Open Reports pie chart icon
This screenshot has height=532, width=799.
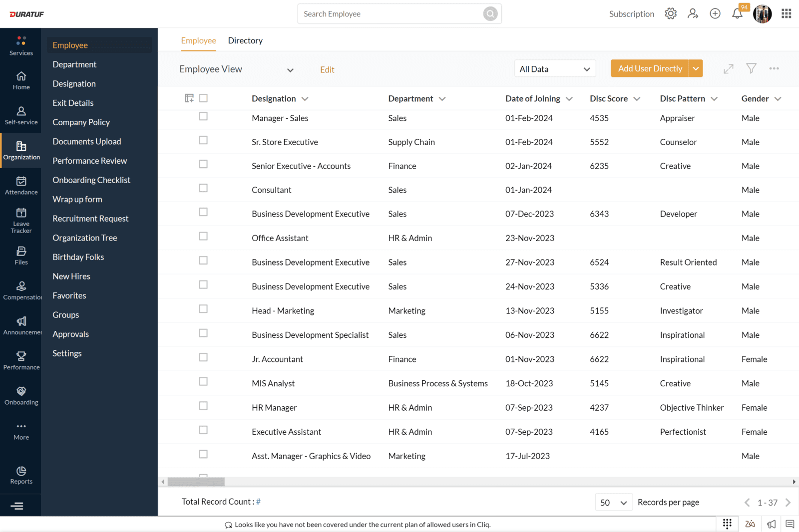pyautogui.click(x=21, y=471)
